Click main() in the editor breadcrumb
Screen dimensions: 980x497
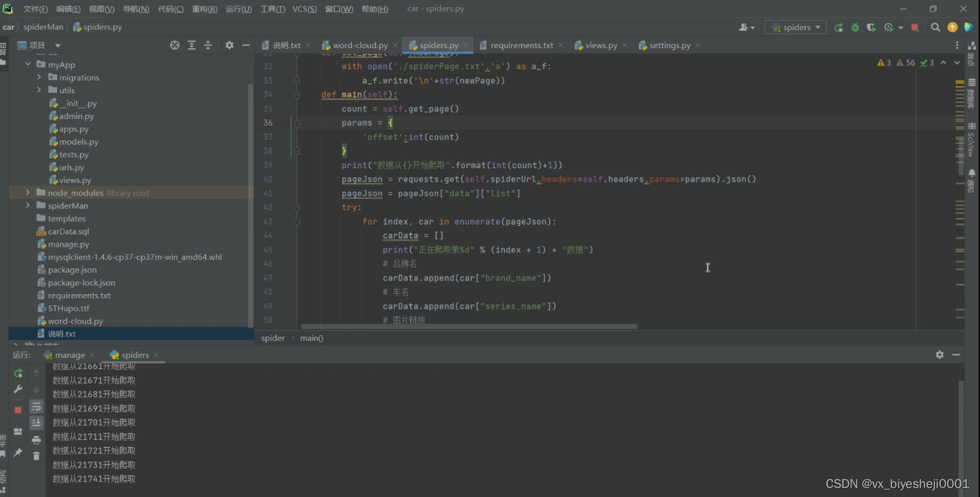[311, 338]
